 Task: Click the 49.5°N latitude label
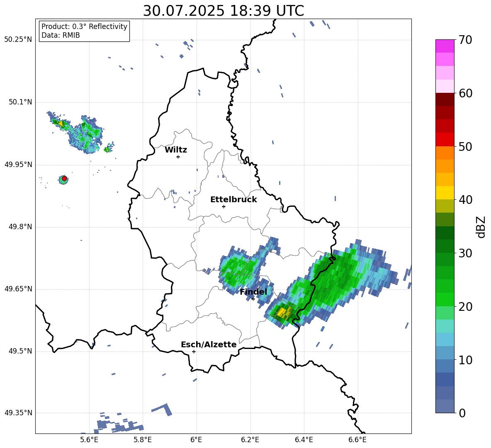pos(20,351)
